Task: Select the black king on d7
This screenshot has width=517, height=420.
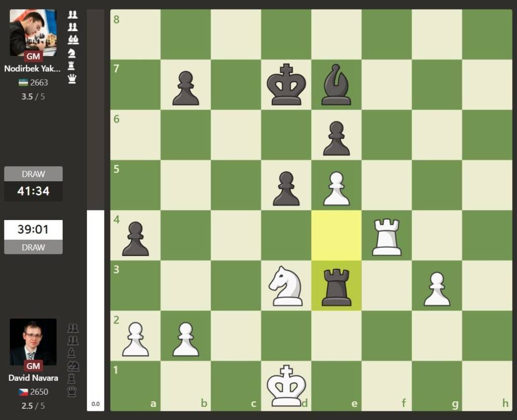Action: (286, 85)
